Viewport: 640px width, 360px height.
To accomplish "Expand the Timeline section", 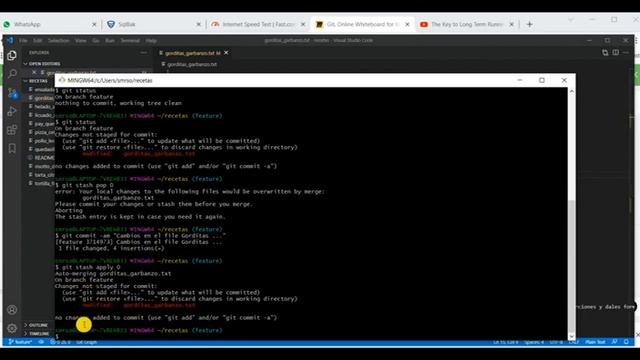I will tap(37, 333).
